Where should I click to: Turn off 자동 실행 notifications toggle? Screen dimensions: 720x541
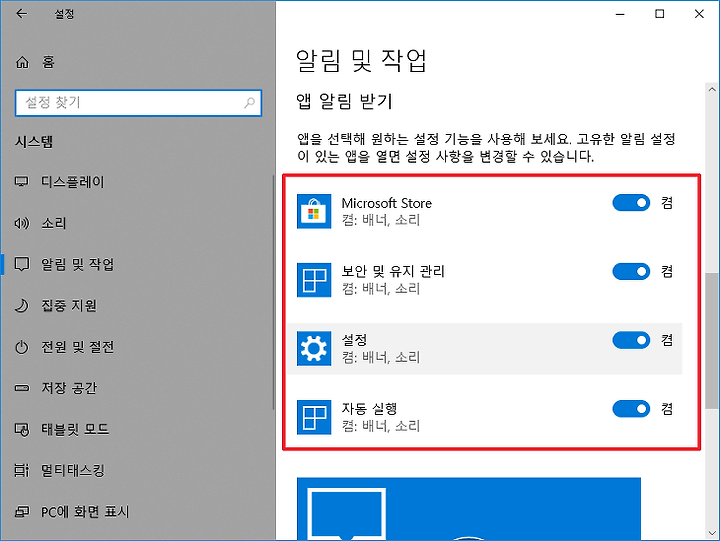tap(631, 409)
